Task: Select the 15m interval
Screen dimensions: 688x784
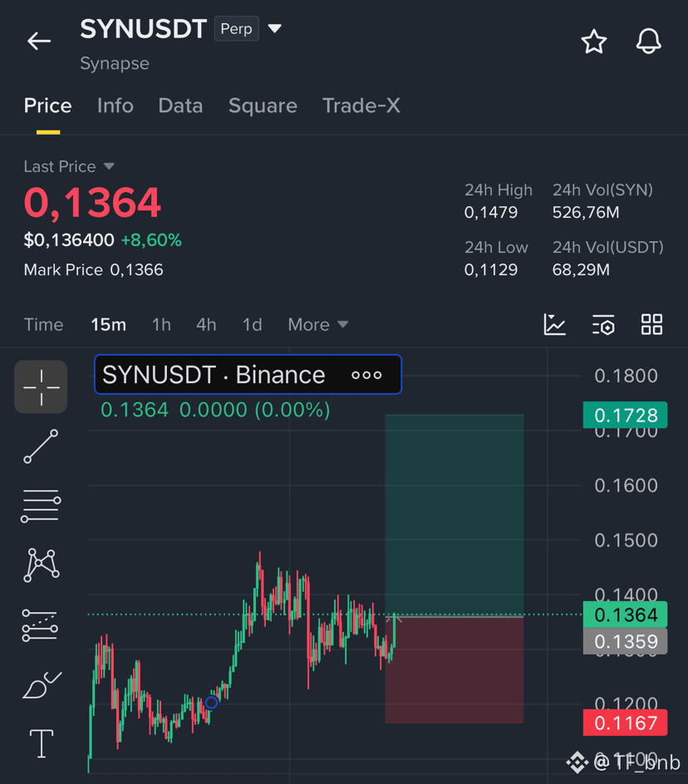Action: [x=108, y=324]
